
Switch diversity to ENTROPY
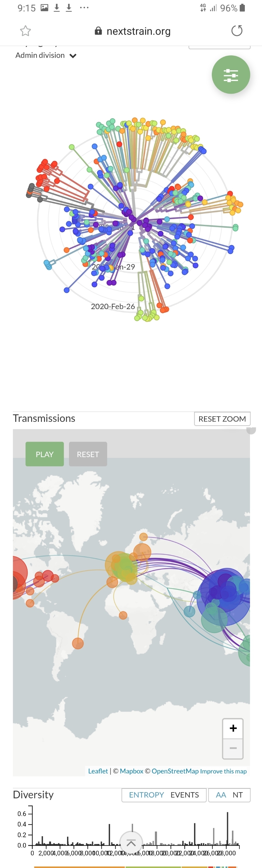click(146, 795)
